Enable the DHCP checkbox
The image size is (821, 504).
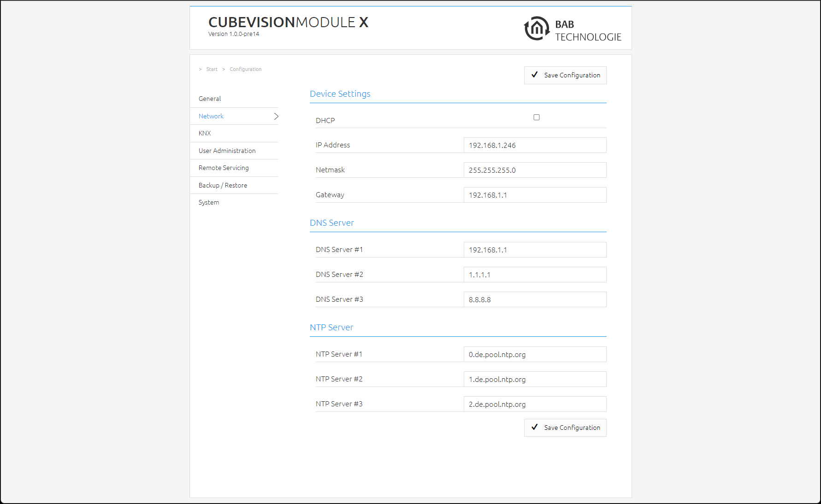(537, 117)
